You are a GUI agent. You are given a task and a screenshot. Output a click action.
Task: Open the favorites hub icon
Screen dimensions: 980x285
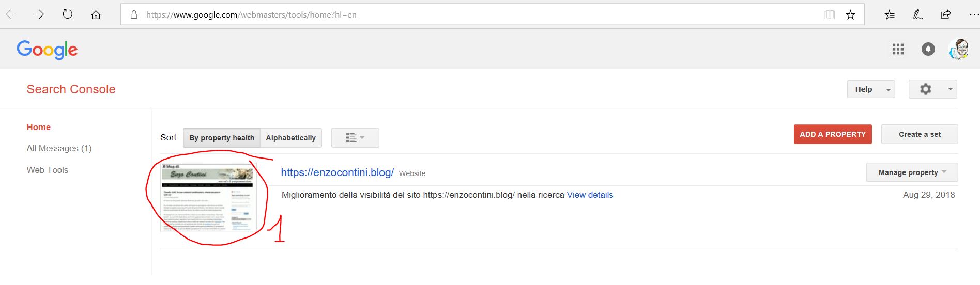890,14
